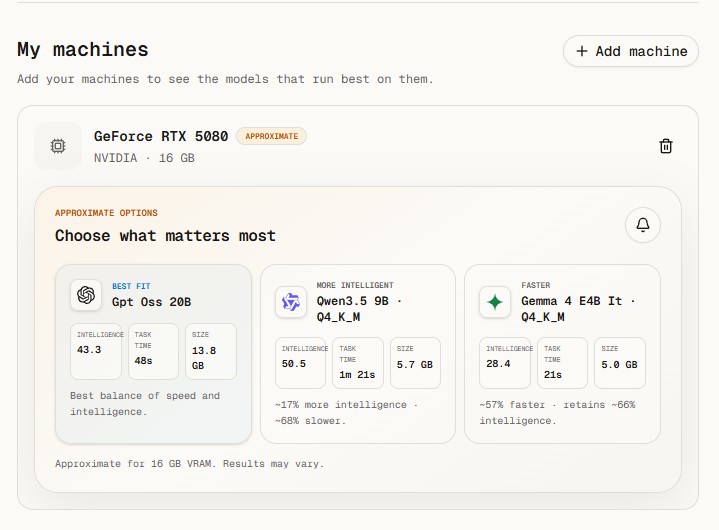Click the Intelligence 50.5 stat box
Image resolution: width=719 pixels, height=530 pixels.
[300, 363]
